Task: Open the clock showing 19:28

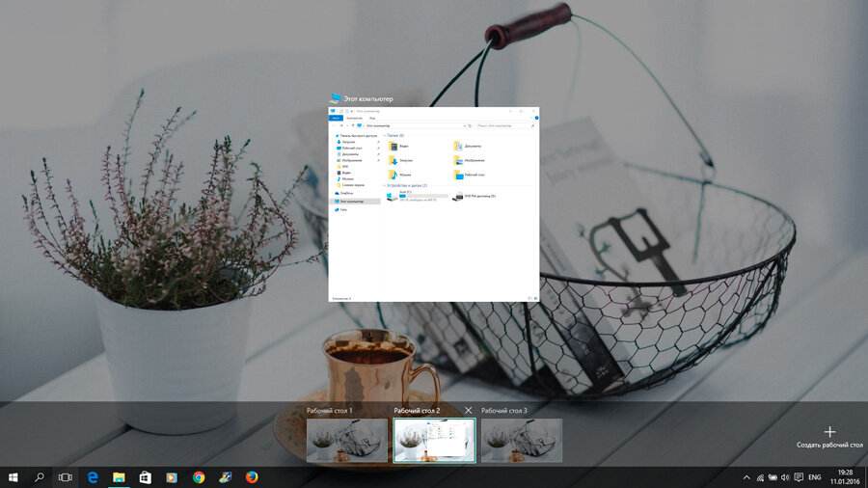Action: (845, 477)
